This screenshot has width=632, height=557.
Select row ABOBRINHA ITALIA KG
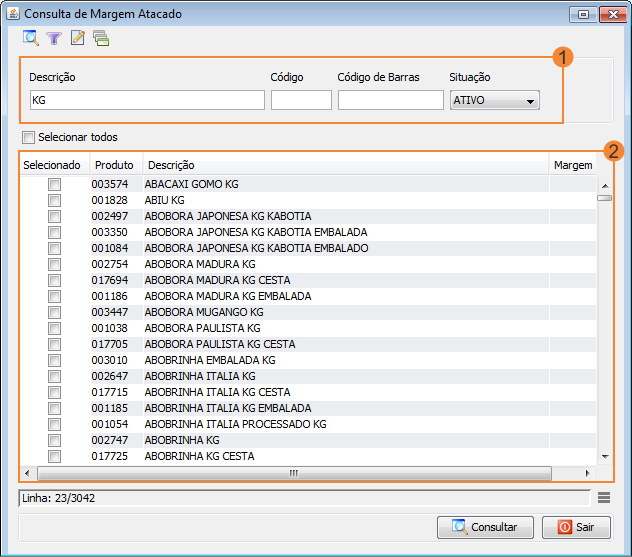pyautogui.click(x=308, y=376)
